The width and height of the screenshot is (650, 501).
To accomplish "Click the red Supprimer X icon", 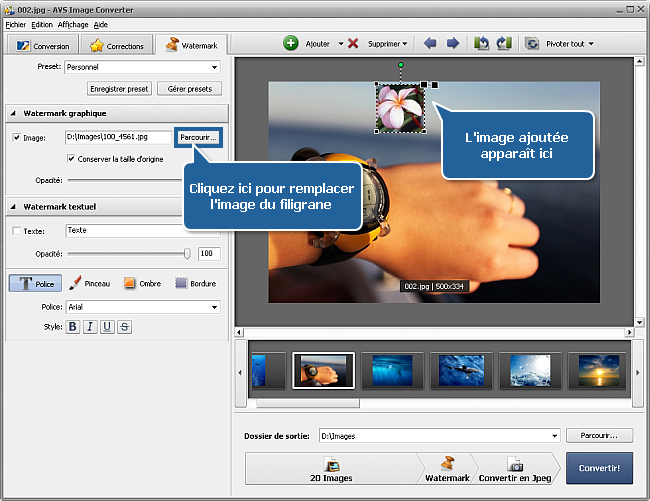I will 353,44.
